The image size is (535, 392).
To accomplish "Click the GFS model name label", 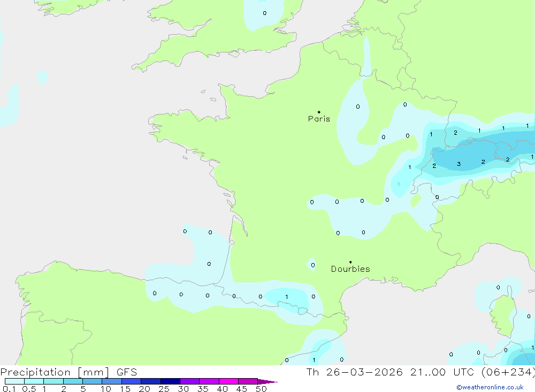I will (127, 372).
